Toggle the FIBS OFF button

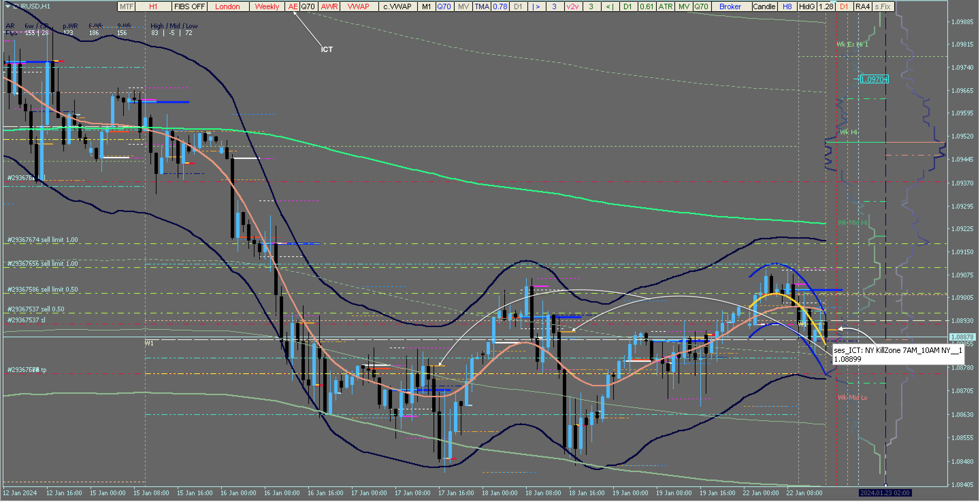[189, 6]
